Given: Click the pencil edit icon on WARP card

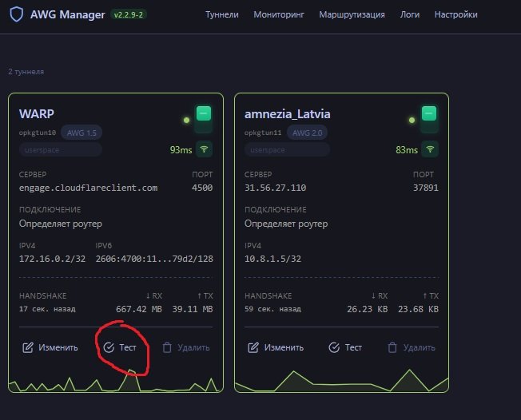Looking at the screenshot, I should click(28, 347).
